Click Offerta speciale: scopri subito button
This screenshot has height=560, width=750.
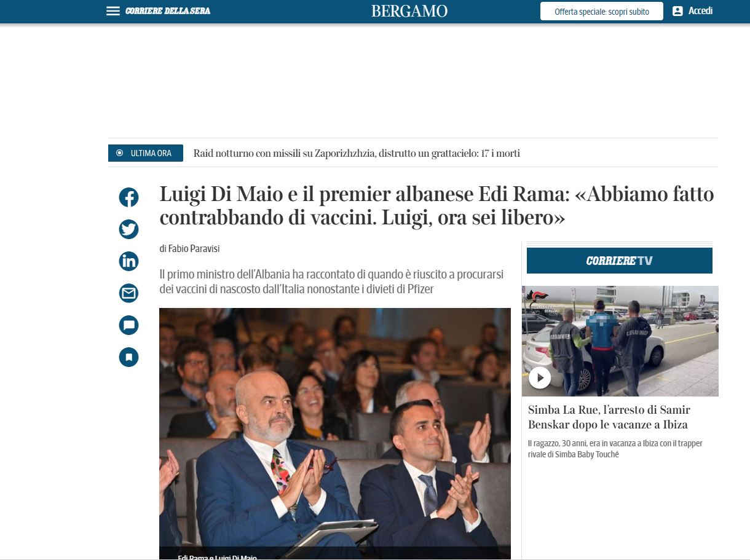pos(602,11)
